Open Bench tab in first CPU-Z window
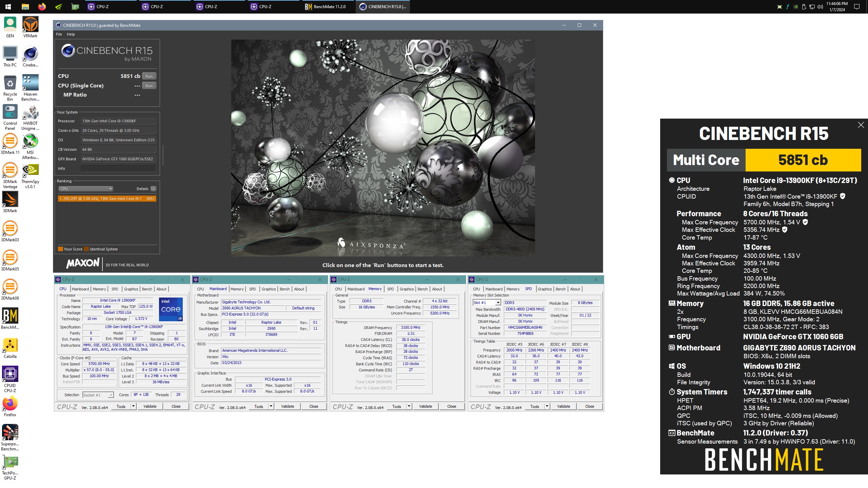The image size is (868, 488). click(147, 289)
